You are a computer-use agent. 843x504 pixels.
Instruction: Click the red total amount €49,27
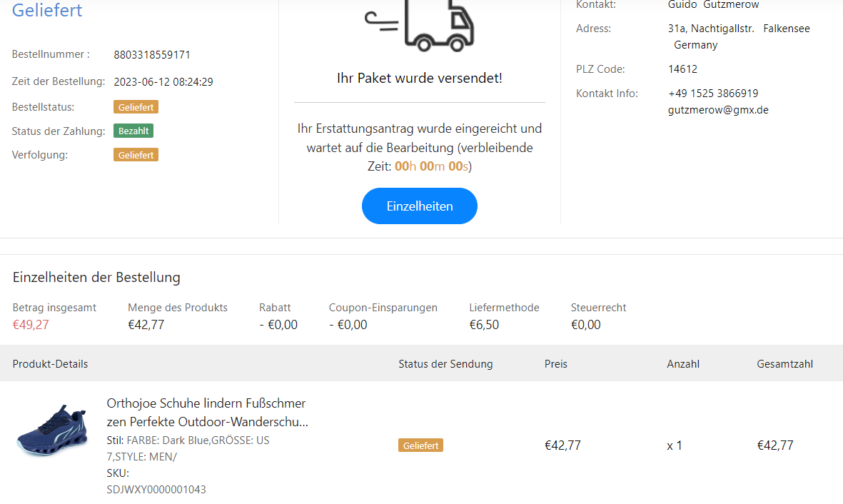click(x=31, y=325)
